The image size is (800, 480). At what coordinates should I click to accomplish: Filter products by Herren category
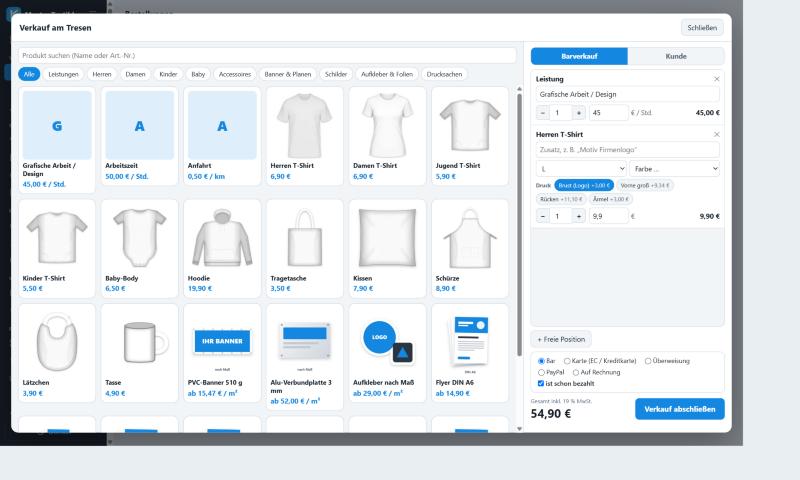[x=102, y=74]
